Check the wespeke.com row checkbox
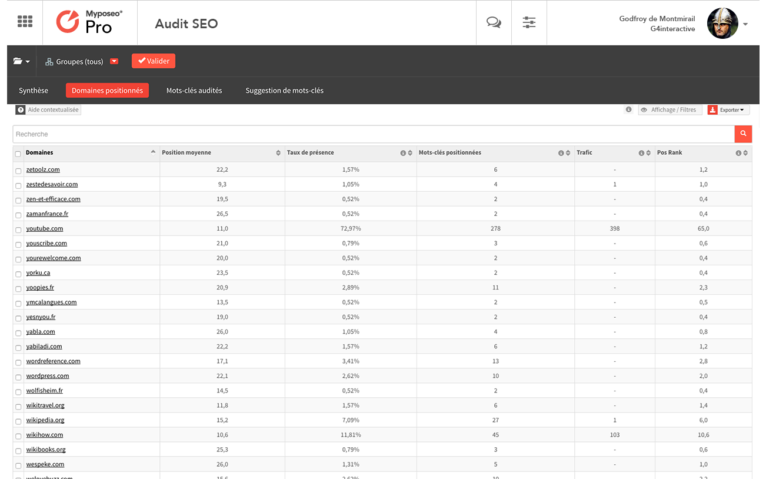 18,465
